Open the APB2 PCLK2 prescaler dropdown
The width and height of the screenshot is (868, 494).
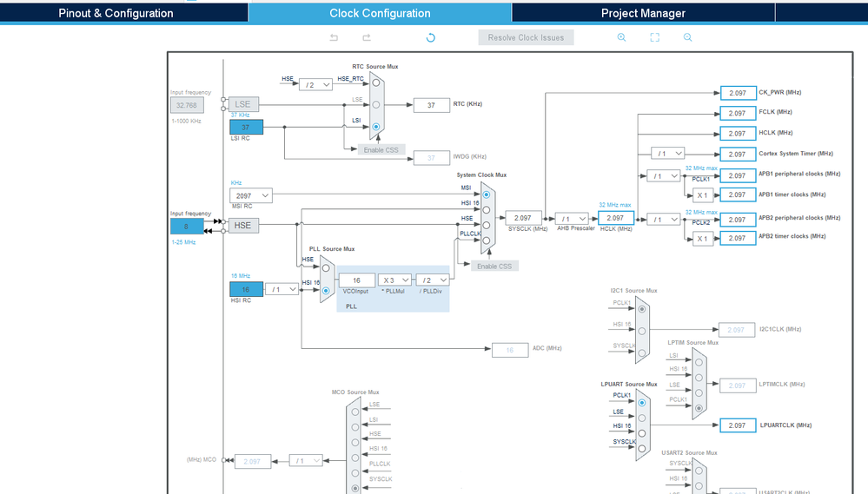point(663,219)
